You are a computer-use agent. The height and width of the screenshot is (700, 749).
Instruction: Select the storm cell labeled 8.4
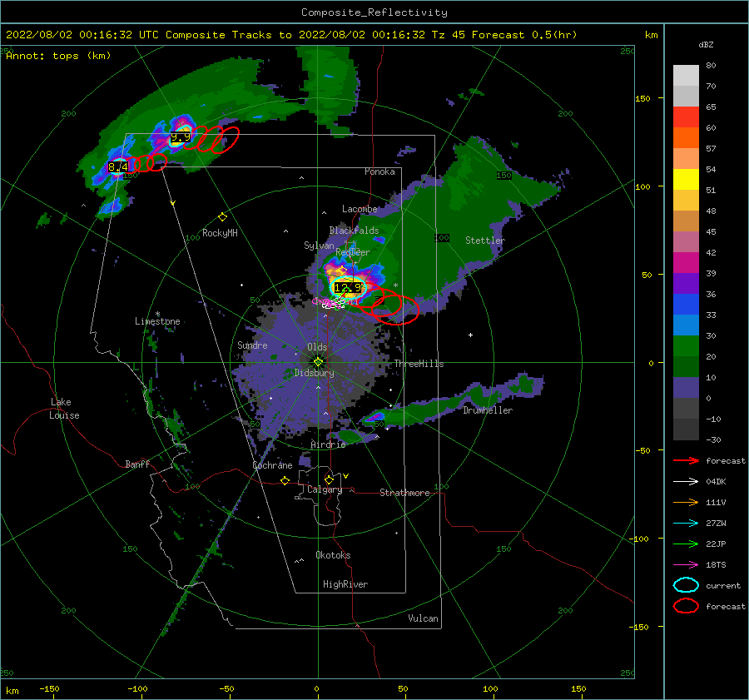[x=118, y=166]
